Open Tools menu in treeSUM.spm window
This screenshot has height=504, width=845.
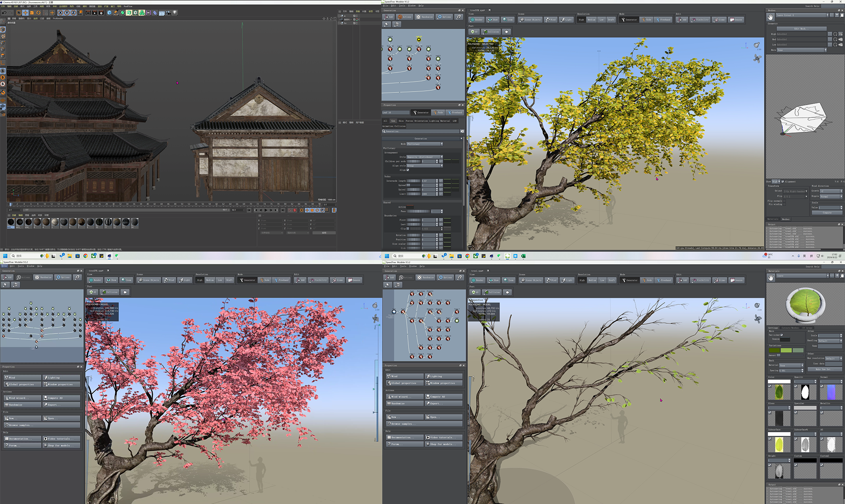click(402, 5)
